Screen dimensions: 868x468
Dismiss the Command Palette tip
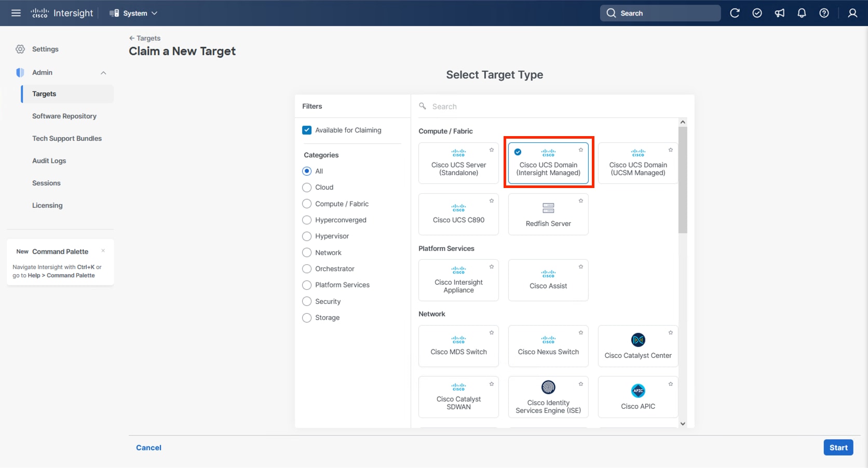pos(103,251)
